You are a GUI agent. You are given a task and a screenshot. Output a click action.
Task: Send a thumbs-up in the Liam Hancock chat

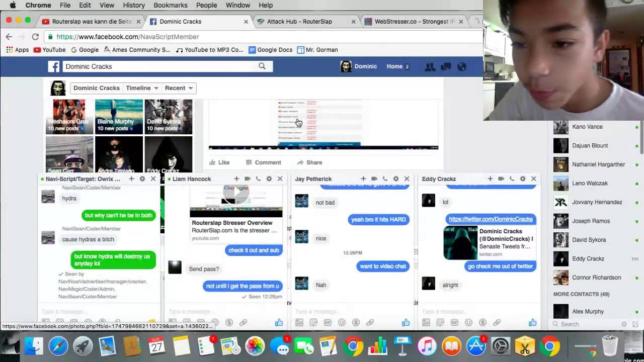tap(279, 322)
